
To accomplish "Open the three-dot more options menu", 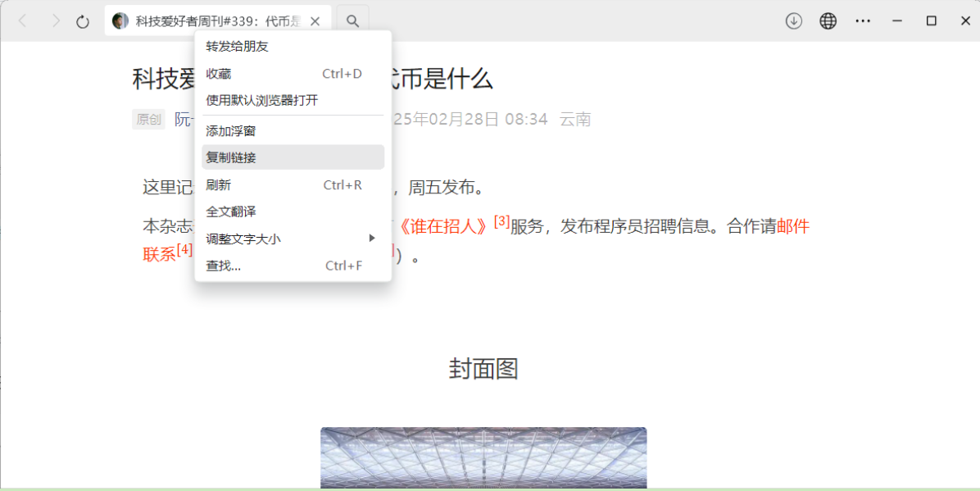I will click(x=863, y=21).
